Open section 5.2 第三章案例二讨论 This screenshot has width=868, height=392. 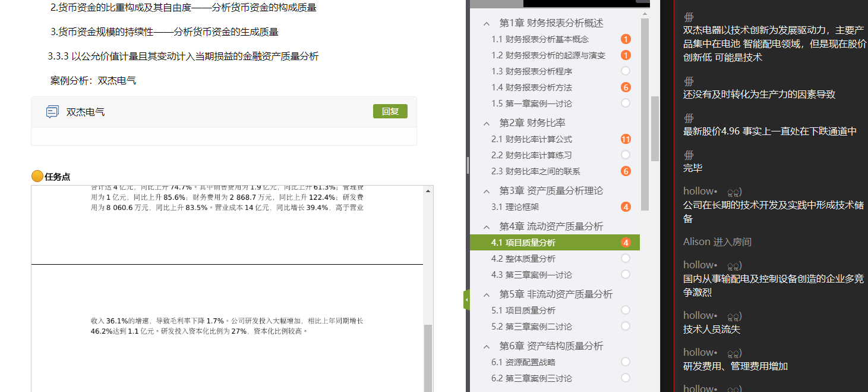pyautogui.click(x=531, y=327)
